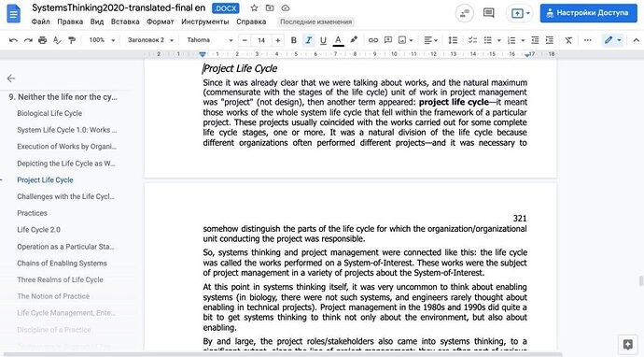This screenshot has width=644, height=357.
Task: Open Последние изменения version history
Action: pos(315,21)
